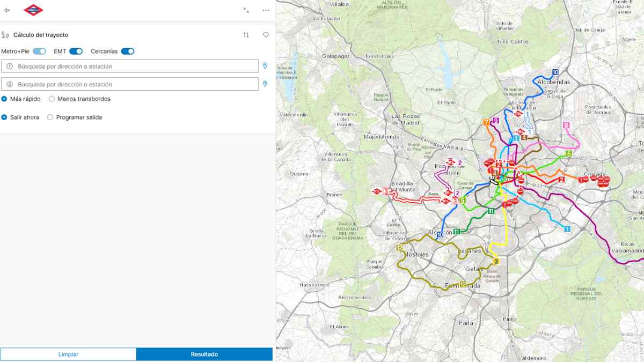
Task: Pick origin on map with first pin icon
Action: [266, 64]
